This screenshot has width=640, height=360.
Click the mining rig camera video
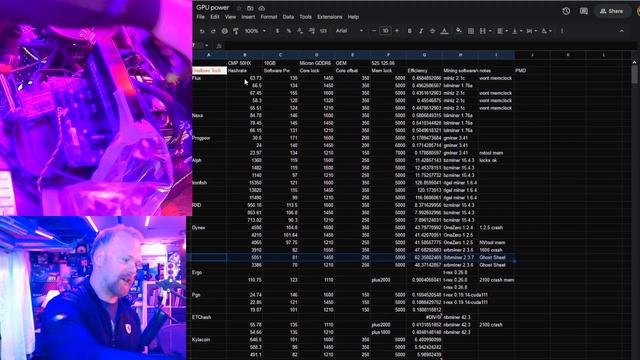[x=96, y=108]
